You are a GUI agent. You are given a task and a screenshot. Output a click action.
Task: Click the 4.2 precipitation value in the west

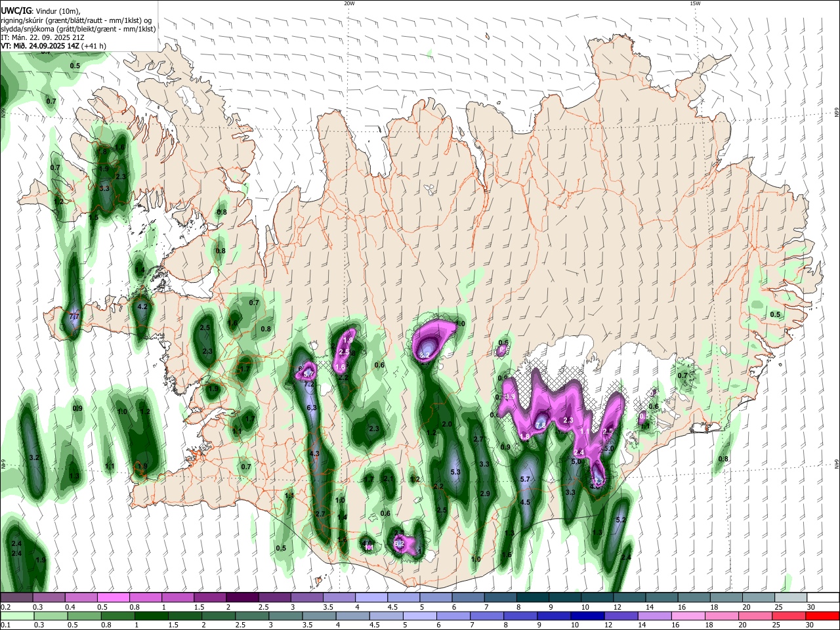tap(142, 306)
